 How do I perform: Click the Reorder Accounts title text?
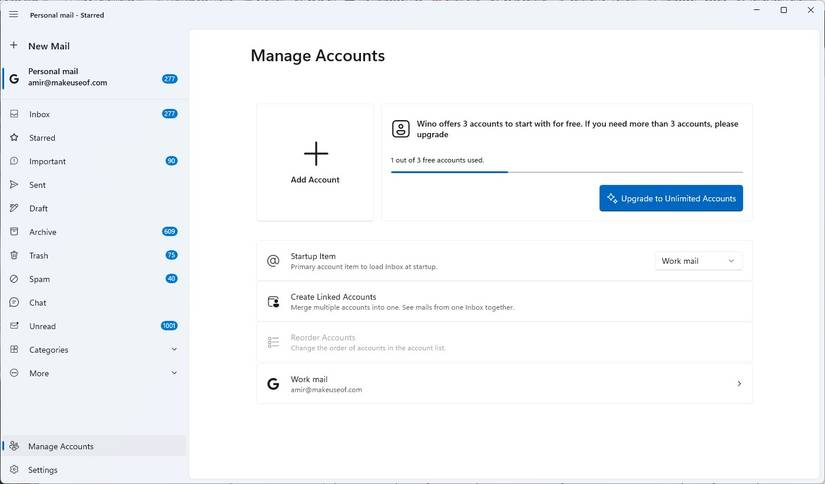pyautogui.click(x=323, y=337)
